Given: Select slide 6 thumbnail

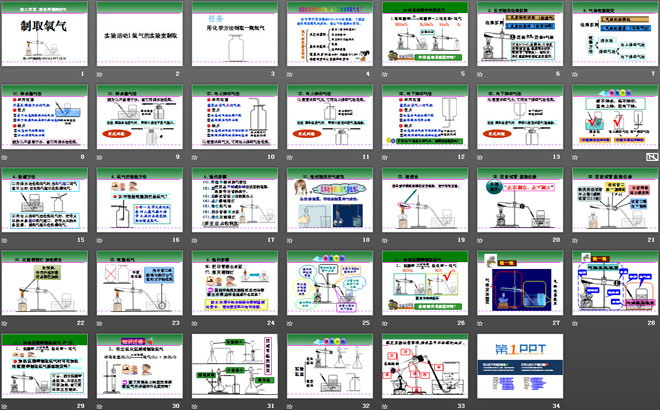Looking at the screenshot, I should click(520, 33).
